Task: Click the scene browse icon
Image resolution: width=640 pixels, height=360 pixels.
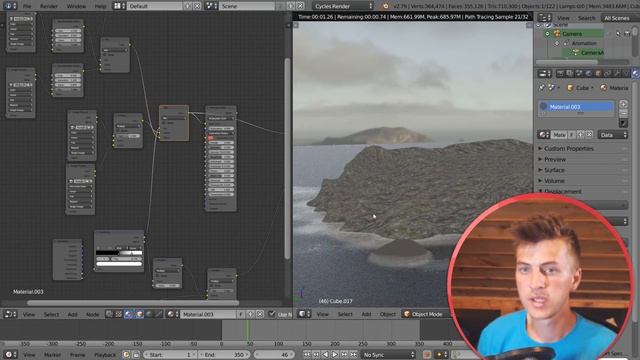Action: 211,6
